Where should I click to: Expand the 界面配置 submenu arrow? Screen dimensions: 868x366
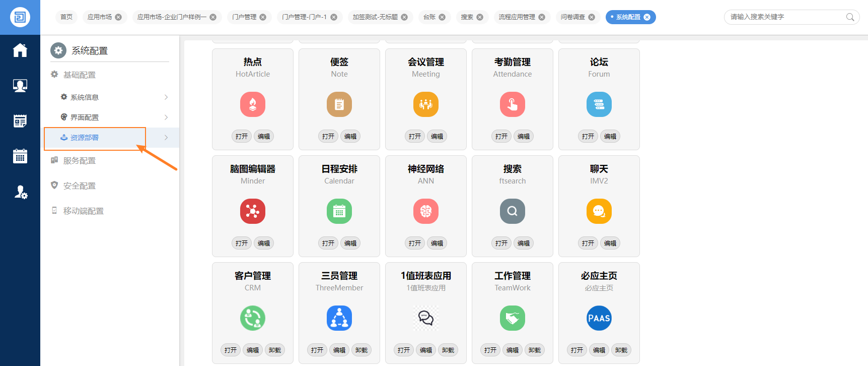coord(166,117)
